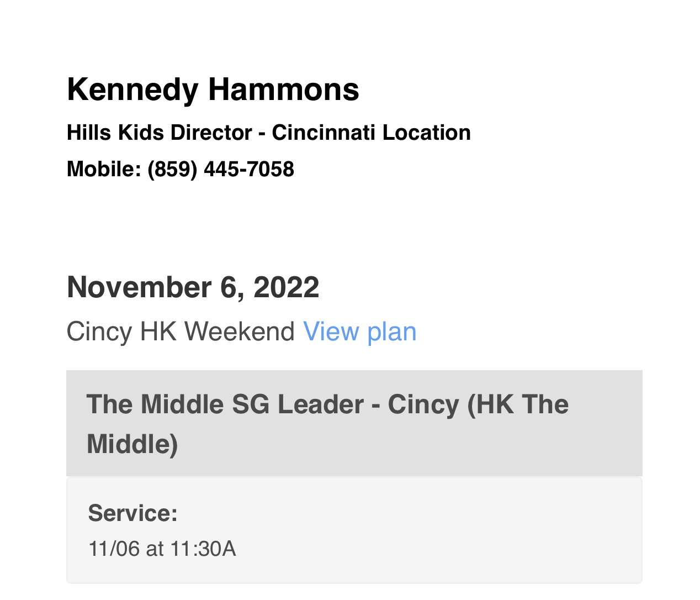The height and width of the screenshot is (600, 700).
Task: Tap the mobile number (859) 445-7058
Action: [221, 169]
